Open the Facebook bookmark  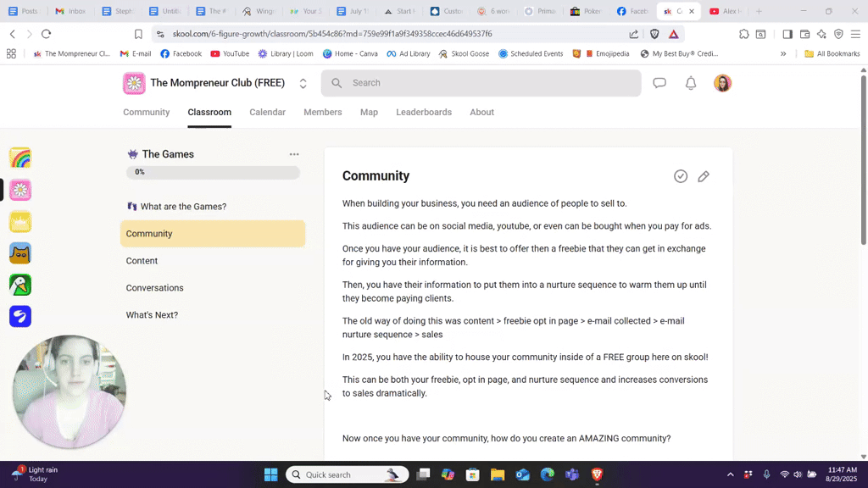[181, 53]
